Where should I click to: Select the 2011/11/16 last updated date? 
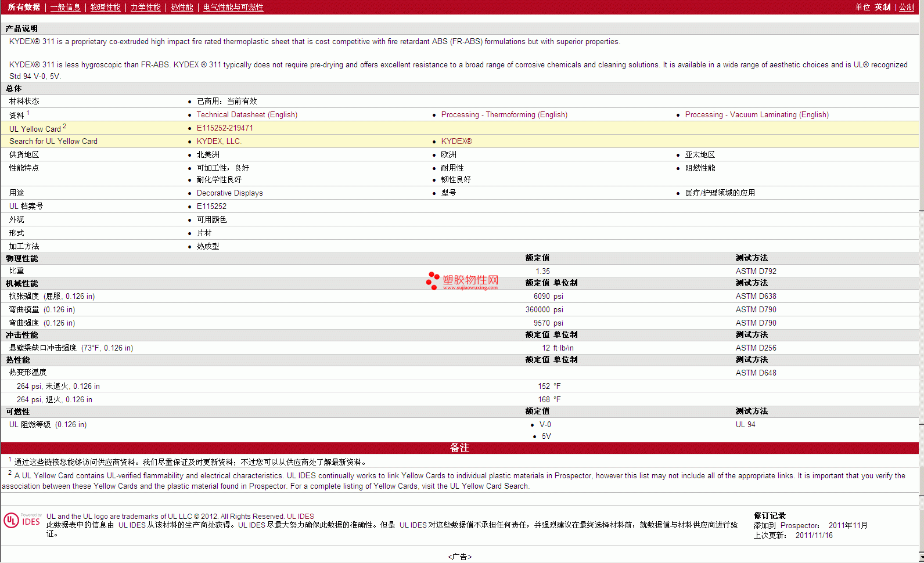[814, 536]
